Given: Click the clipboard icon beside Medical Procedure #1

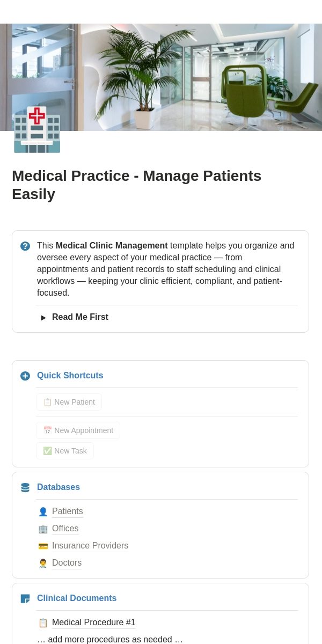Looking at the screenshot, I should 43,623.
